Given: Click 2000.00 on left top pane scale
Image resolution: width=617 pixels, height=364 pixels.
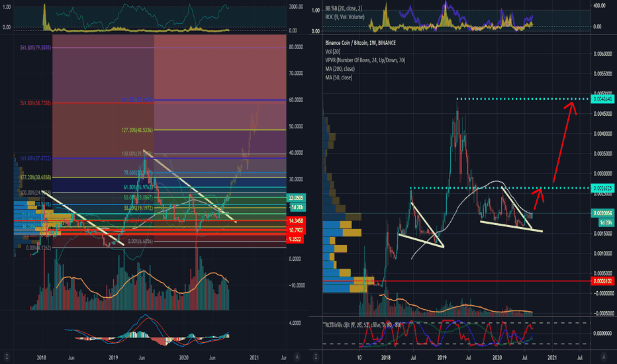Looking at the screenshot, I should [296, 7].
